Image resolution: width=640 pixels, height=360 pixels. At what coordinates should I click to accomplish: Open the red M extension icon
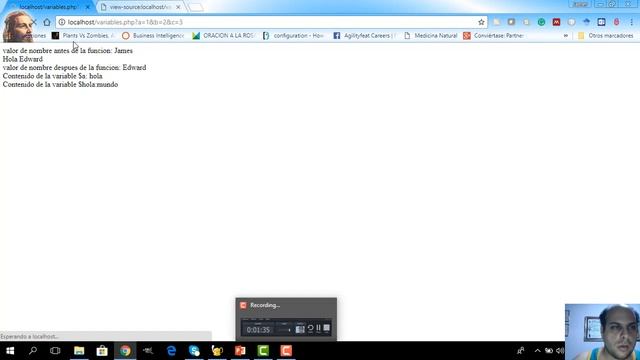(x=556, y=22)
